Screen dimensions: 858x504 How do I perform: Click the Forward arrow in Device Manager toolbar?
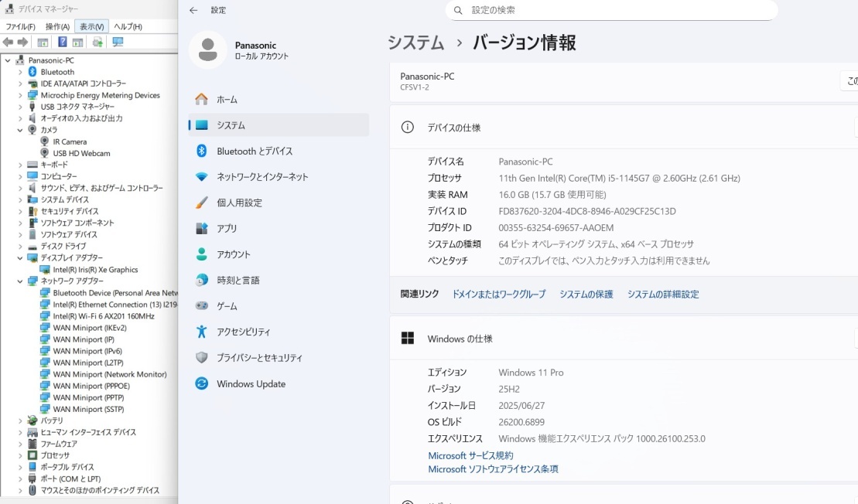pos(22,42)
